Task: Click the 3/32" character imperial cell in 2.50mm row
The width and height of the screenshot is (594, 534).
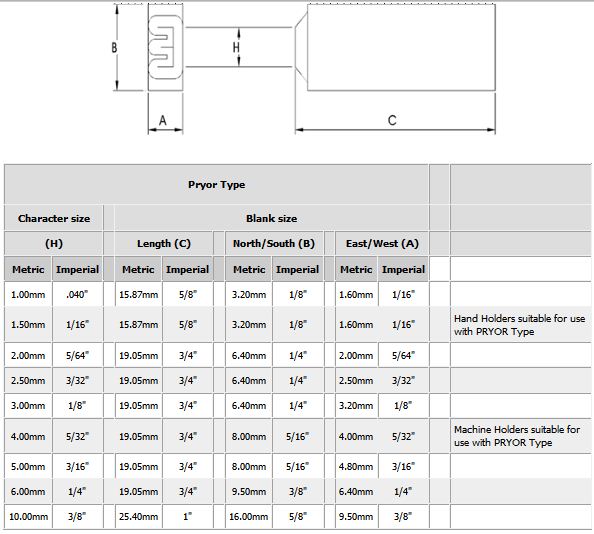Action: point(77,381)
